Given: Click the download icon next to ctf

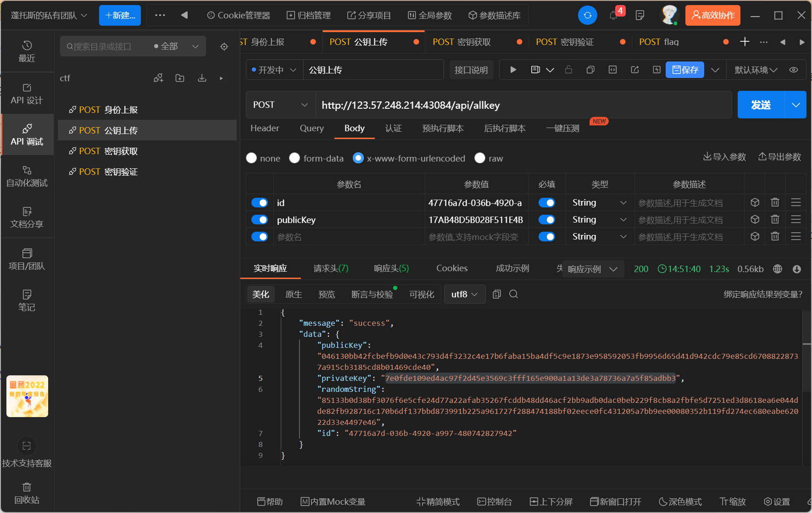Looking at the screenshot, I should tap(202, 78).
